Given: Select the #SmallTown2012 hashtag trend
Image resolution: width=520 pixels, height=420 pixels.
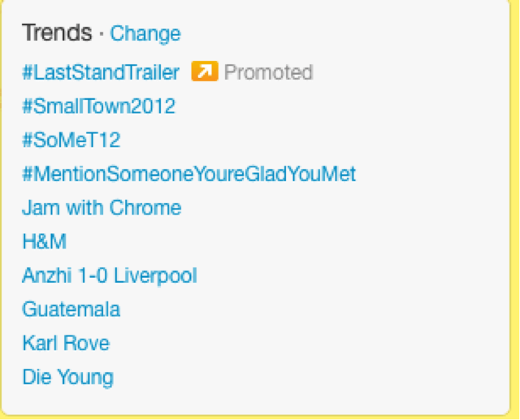Looking at the screenshot, I should click(98, 106).
